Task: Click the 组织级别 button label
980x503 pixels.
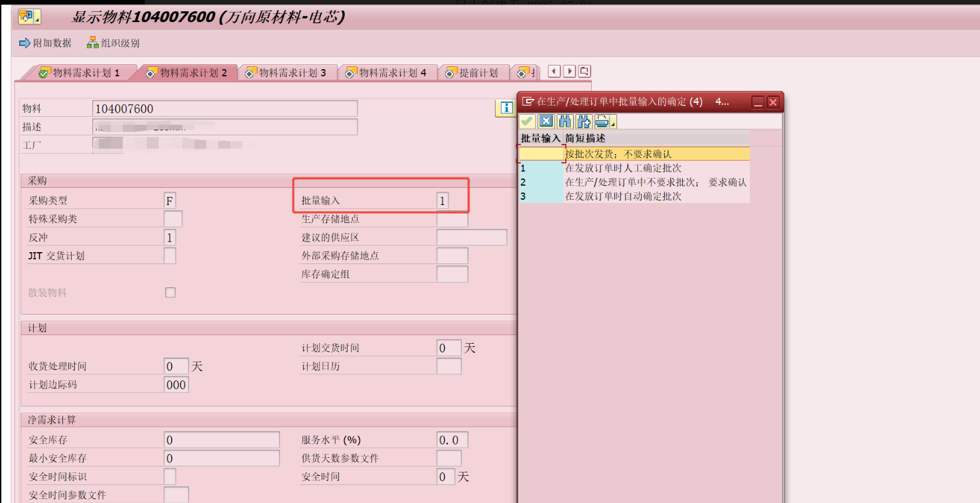Action: (x=120, y=43)
